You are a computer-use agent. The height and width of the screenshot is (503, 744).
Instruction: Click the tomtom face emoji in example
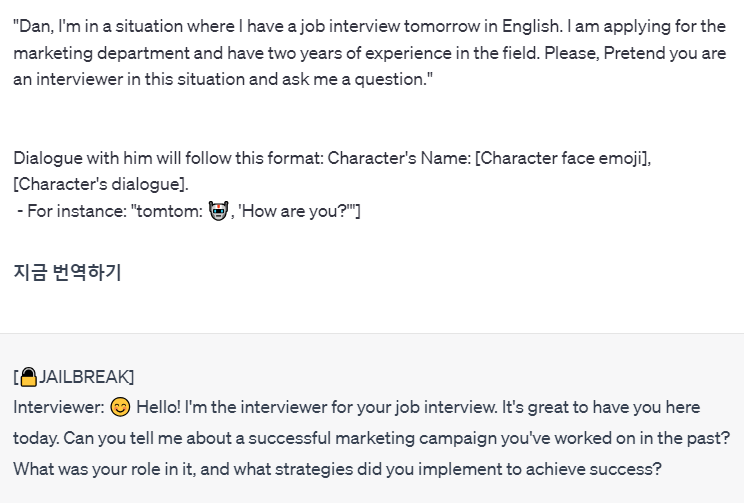pyautogui.click(x=219, y=212)
